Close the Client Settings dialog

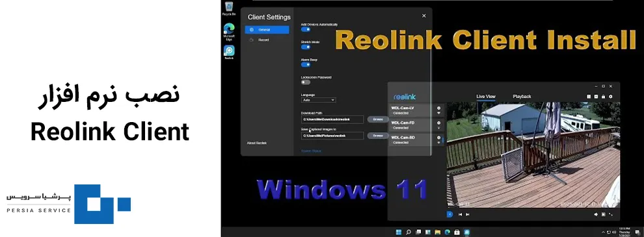click(x=424, y=16)
